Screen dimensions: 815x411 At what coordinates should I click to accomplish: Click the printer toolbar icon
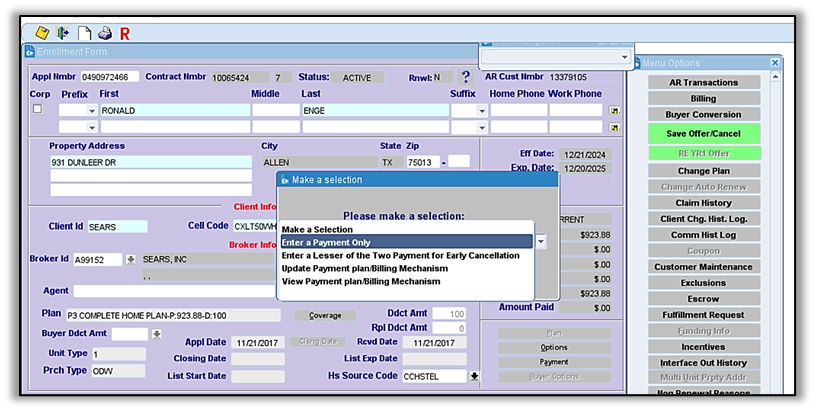[x=104, y=33]
